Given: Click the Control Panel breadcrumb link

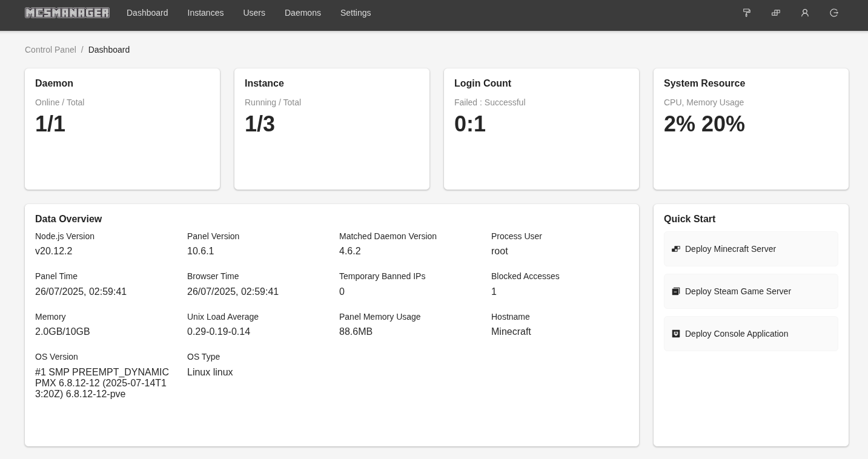Looking at the screenshot, I should click(50, 50).
